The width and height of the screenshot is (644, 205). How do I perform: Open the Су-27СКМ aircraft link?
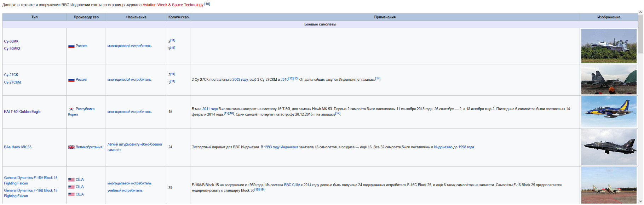[x=12, y=82]
